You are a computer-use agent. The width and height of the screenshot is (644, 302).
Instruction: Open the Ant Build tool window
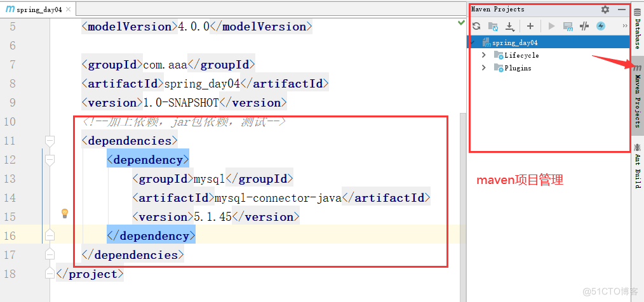[x=638, y=166]
